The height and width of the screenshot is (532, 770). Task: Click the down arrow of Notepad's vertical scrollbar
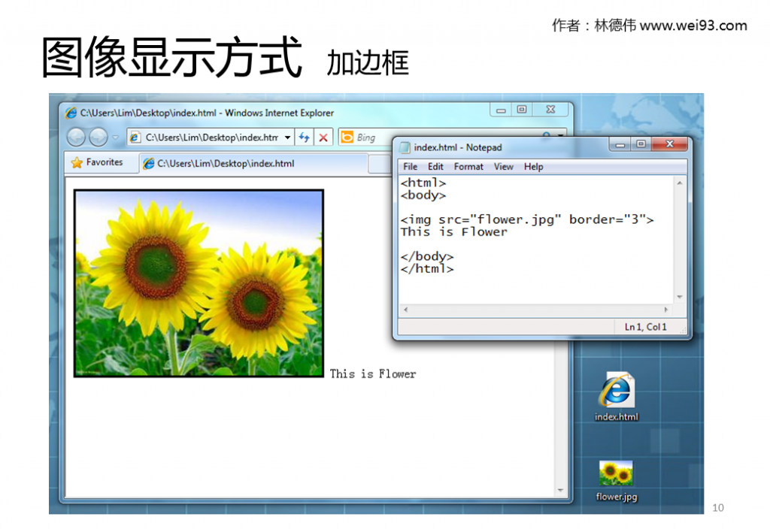[680, 297]
